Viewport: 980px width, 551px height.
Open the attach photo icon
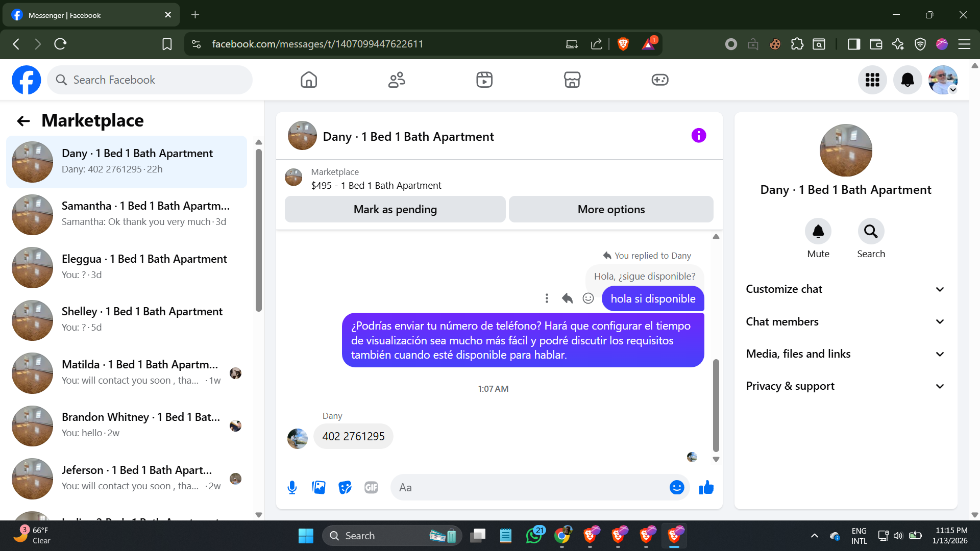point(318,488)
